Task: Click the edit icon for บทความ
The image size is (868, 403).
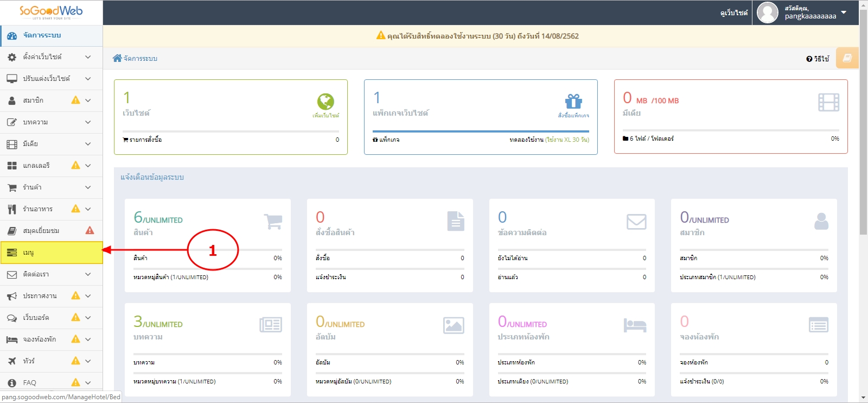Action: point(12,122)
